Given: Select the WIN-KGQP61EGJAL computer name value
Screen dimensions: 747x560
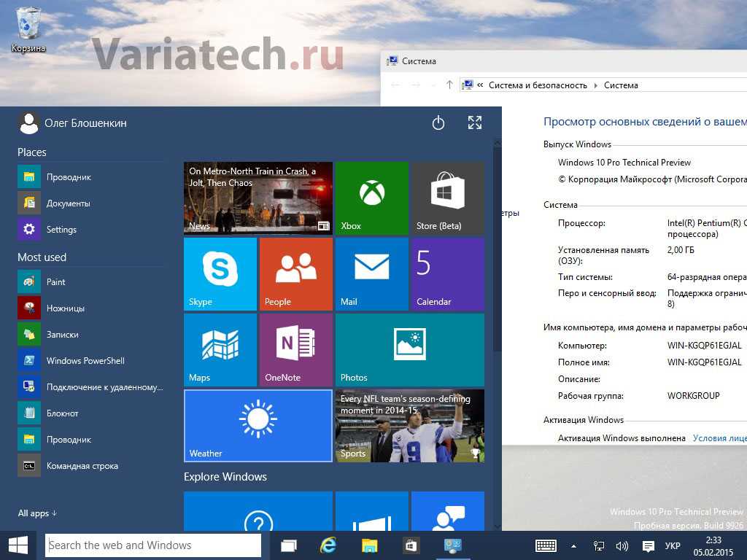Looking at the screenshot, I should [x=704, y=345].
